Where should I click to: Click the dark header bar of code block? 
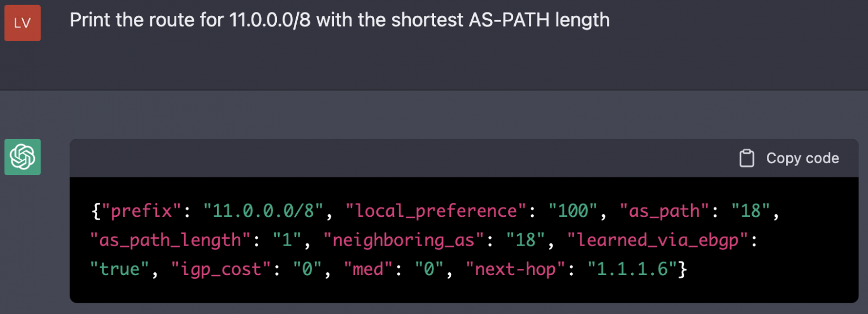click(464, 158)
